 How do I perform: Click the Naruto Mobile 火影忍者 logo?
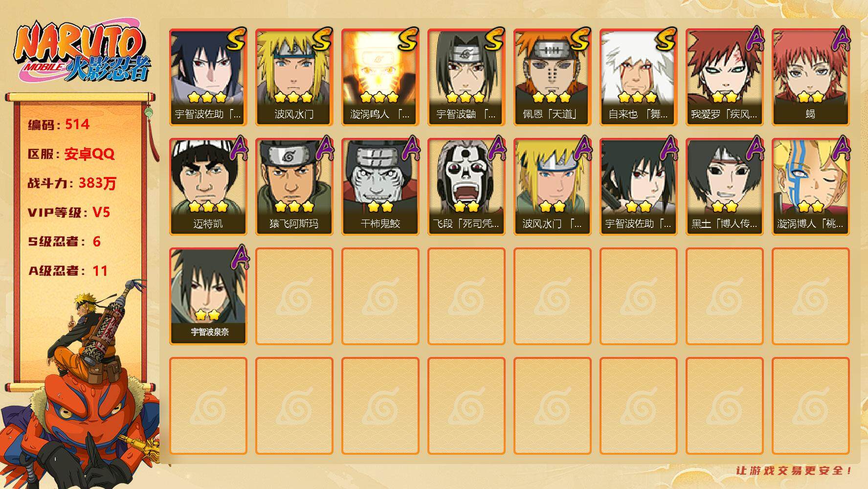(x=82, y=54)
